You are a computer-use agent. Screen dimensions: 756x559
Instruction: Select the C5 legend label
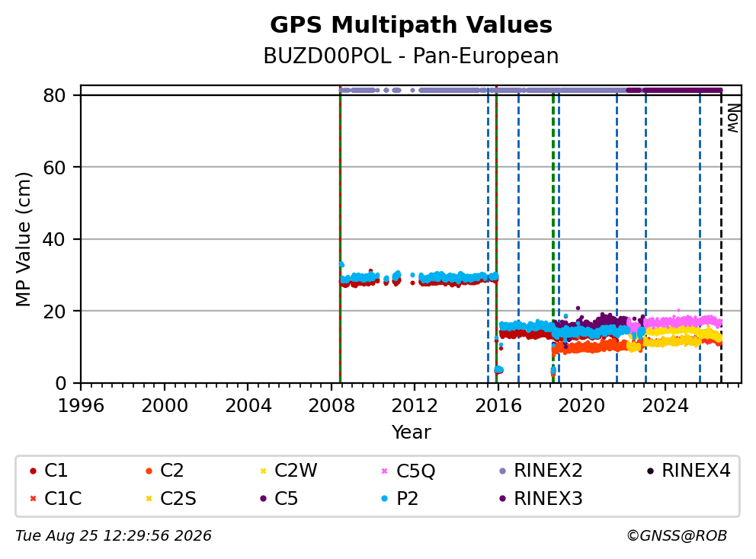286,499
